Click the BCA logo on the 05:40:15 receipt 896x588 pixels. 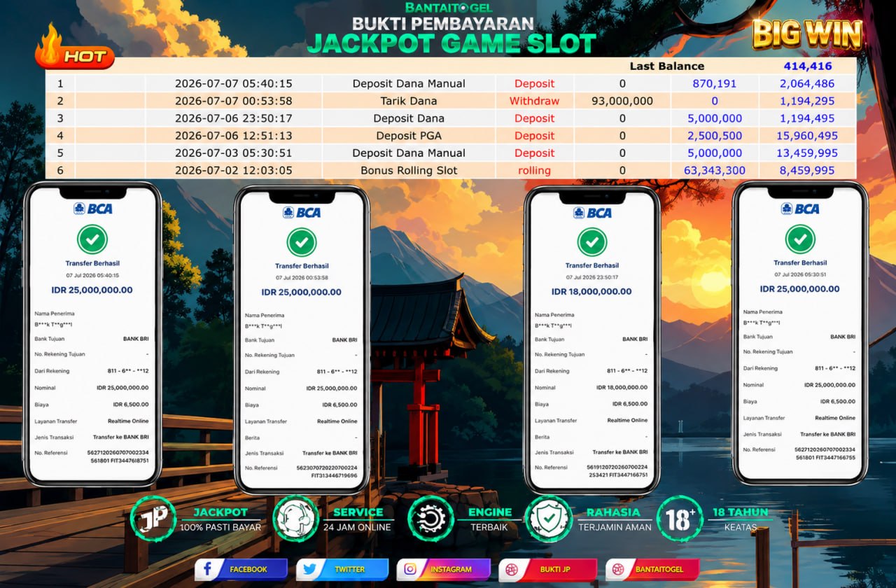pyautogui.click(x=93, y=209)
